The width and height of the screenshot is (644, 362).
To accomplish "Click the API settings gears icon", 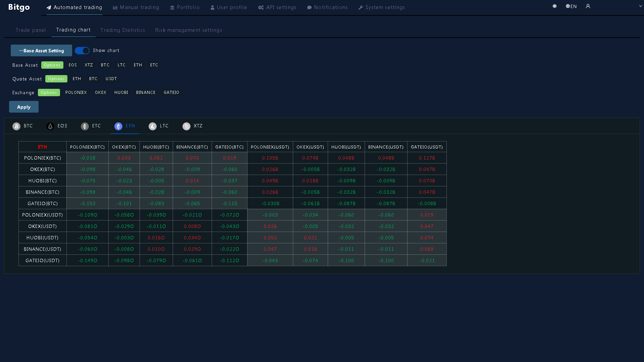I will 261,7.
